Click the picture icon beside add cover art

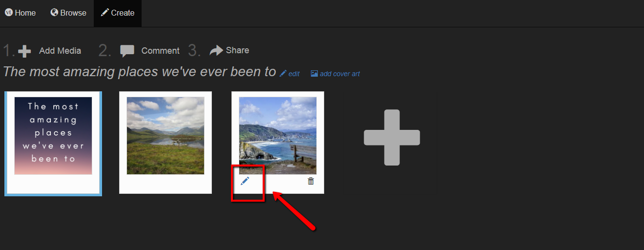click(x=314, y=74)
